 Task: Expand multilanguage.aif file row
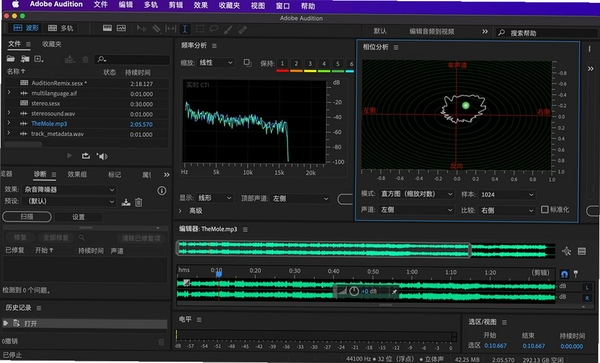9,93
